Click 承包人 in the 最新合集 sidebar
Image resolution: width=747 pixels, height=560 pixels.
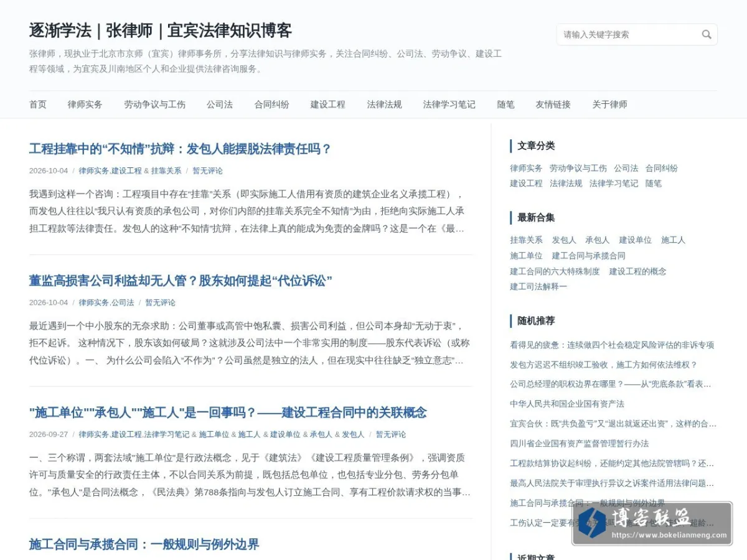pyautogui.click(x=598, y=240)
